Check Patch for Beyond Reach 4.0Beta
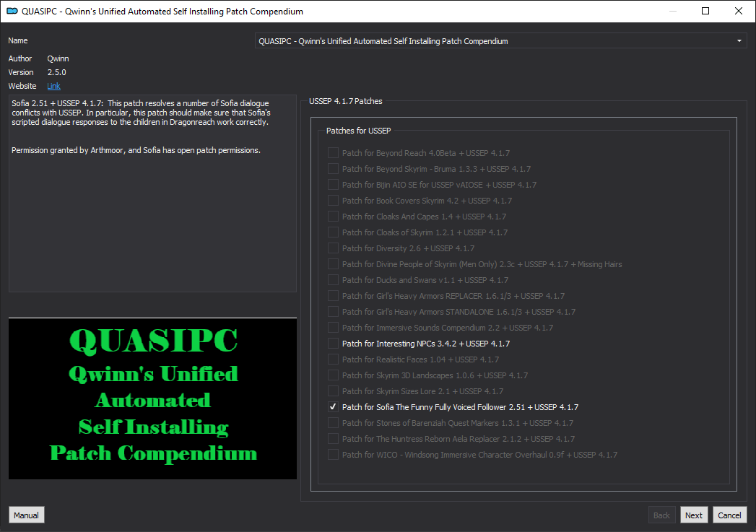 coord(333,153)
